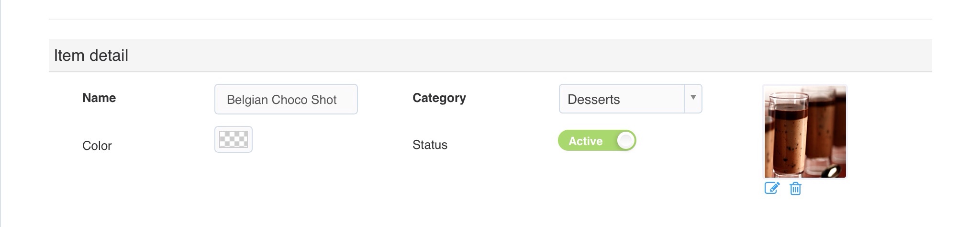980x227 pixels.
Task: Click the "Item detail" section header
Action: tap(91, 56)
